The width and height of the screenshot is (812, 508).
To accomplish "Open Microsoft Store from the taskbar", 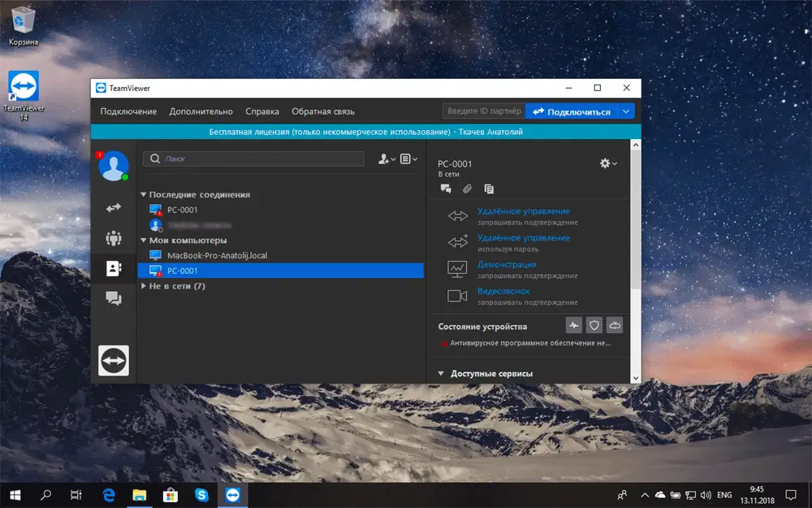I will [171, 495].
